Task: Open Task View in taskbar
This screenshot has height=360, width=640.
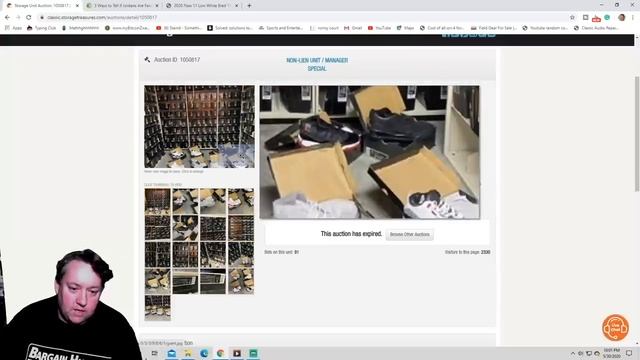Action: coord(155,353)
